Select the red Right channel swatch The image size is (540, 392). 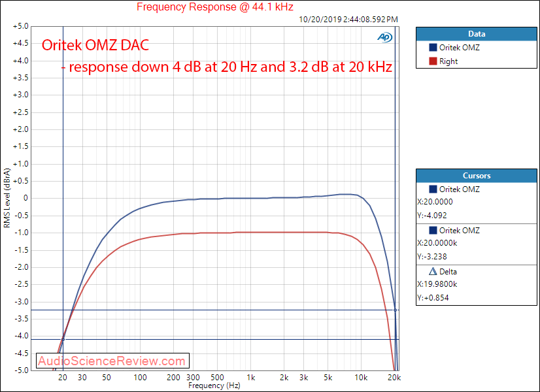[x=433, y=61]
